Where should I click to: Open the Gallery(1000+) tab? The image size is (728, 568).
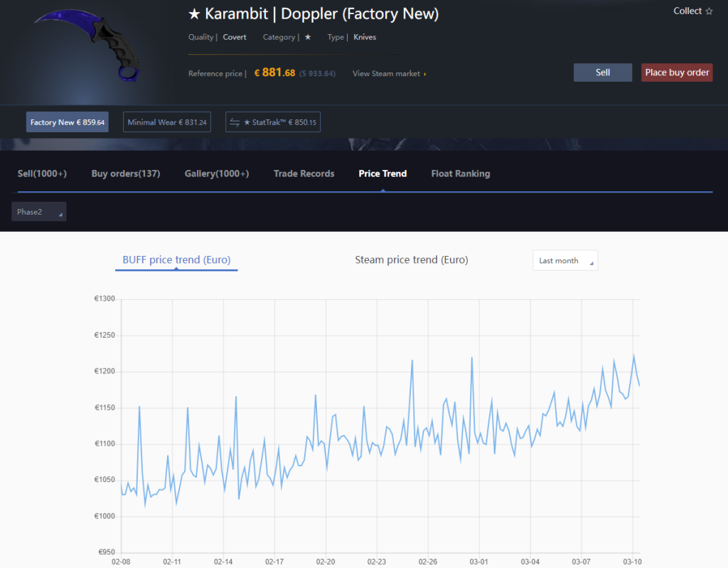tap(217, 173)
